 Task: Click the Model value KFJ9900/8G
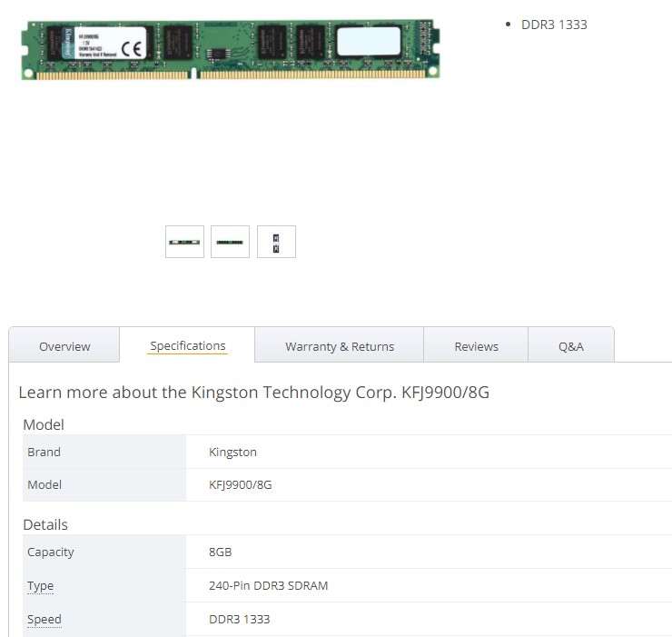[240, 484]
